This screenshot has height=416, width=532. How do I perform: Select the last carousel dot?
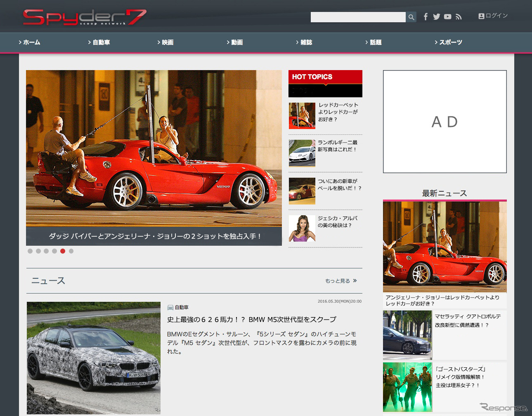click(x=71, y=251)
